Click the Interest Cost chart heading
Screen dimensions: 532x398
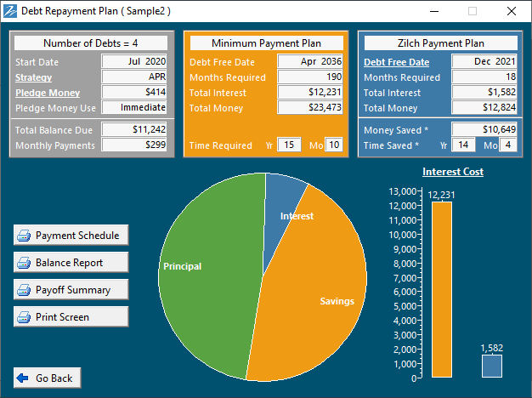click(453, 172)
